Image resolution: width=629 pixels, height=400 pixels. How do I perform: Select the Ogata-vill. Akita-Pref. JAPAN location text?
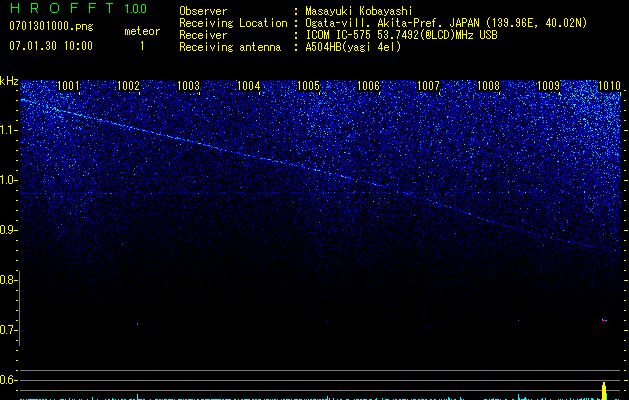446,23
